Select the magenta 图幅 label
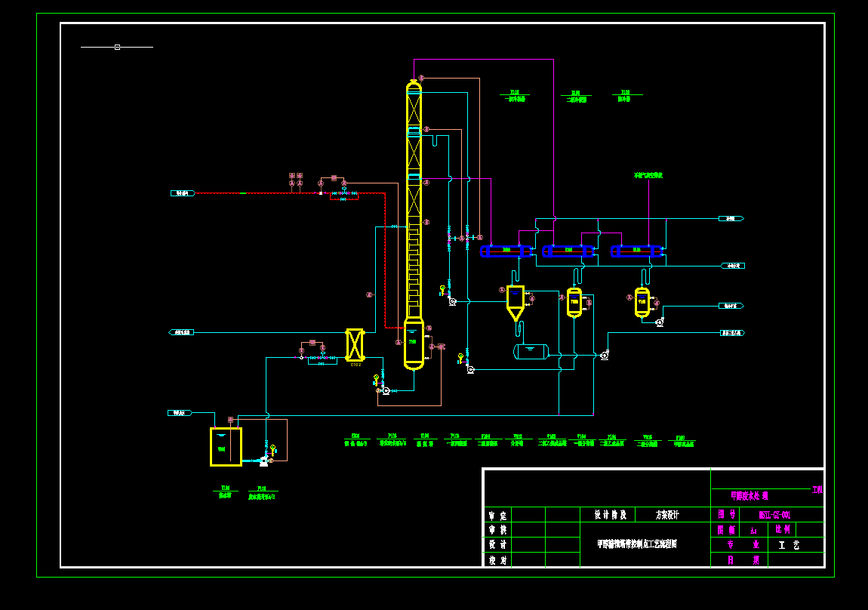Viewport: 868px width, 610px height. 727,530
